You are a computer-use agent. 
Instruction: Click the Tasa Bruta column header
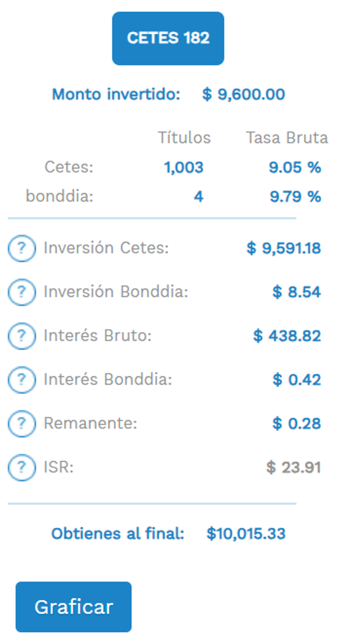pos(287,137)
